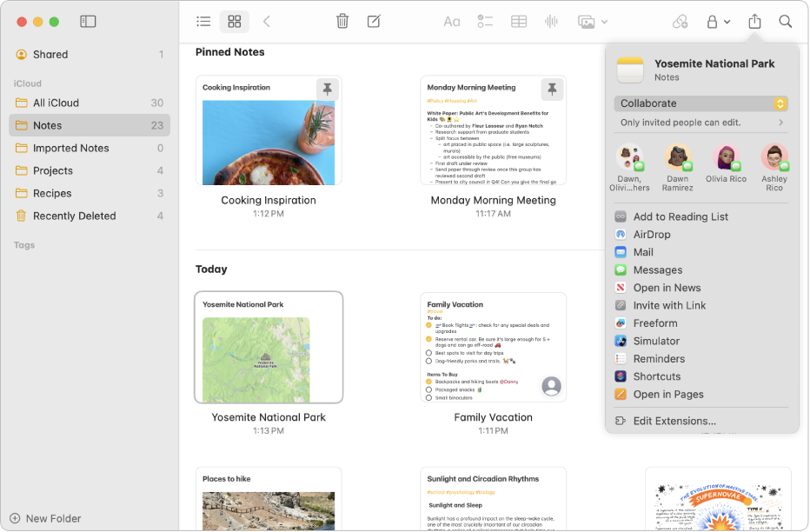Choose AirDrop from the share menu

click(652, 235)
